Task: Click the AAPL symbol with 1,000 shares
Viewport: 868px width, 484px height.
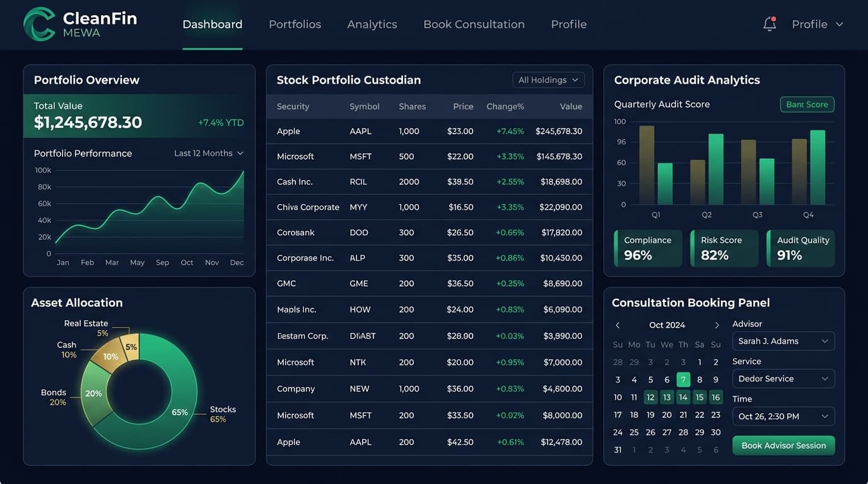Action: point(361,131)
